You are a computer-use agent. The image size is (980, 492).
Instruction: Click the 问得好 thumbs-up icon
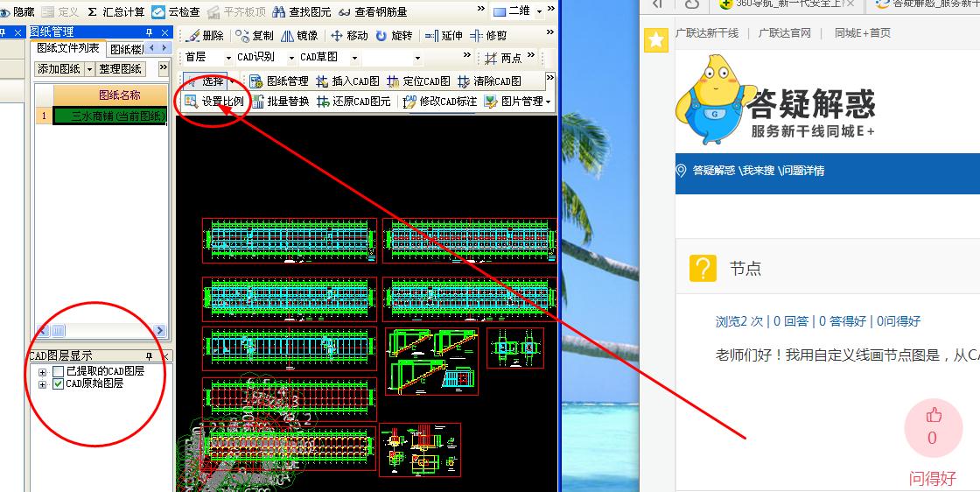click(x=934, y=415)
